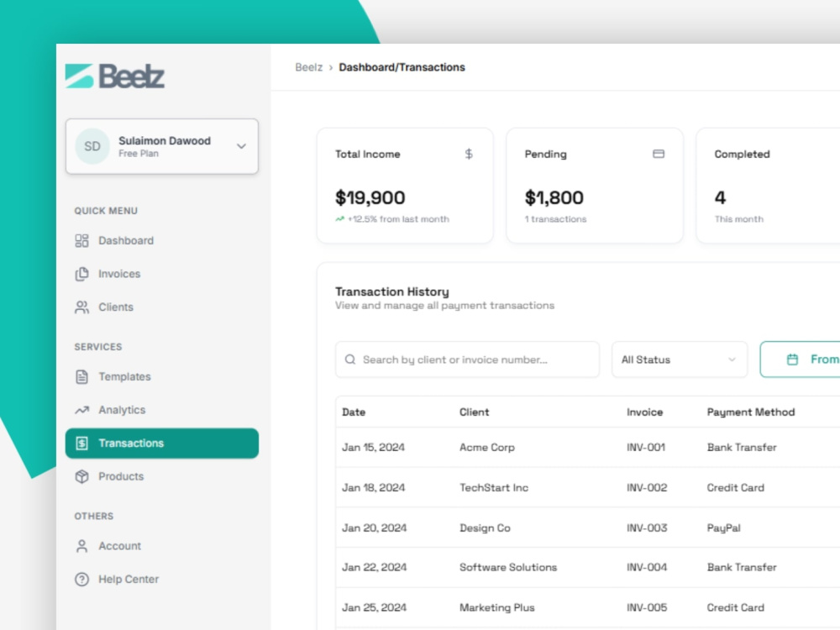840x630 pixels.
Task: Select the active Transactions menu item
Action: (x=162, y=443)
